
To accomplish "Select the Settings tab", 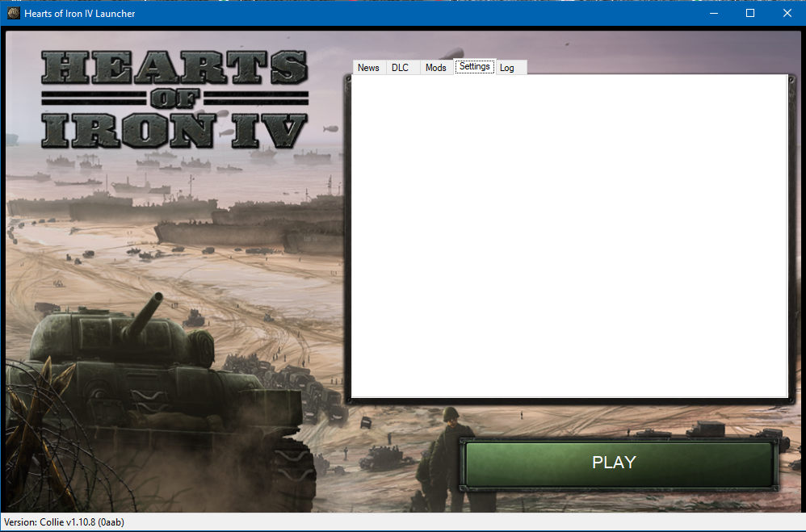I will 474,67.
